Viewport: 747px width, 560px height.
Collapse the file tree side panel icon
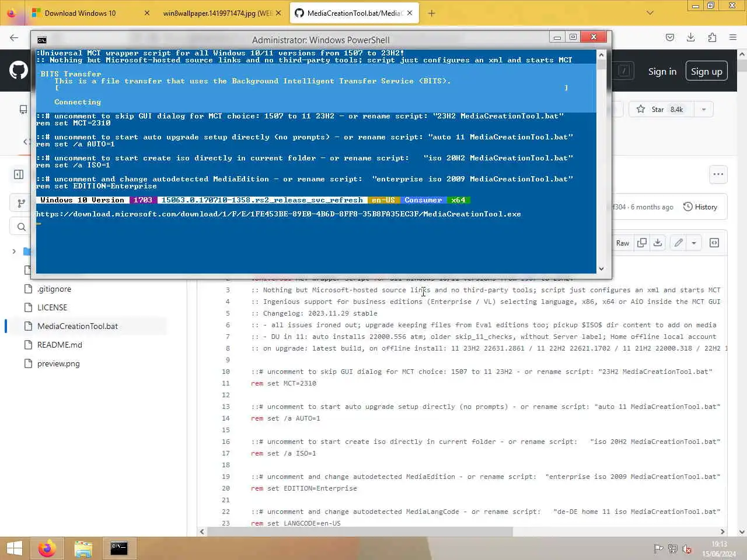click(x=19, y=174)
